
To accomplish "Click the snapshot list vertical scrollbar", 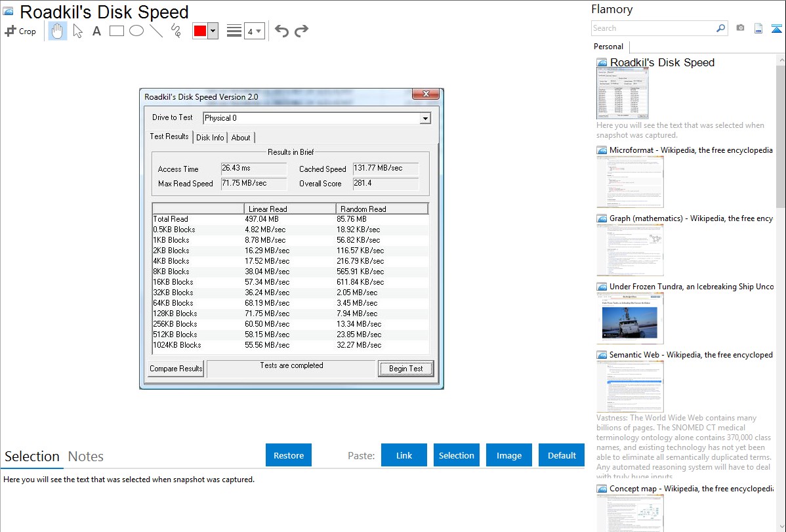I will coord(781,135).
